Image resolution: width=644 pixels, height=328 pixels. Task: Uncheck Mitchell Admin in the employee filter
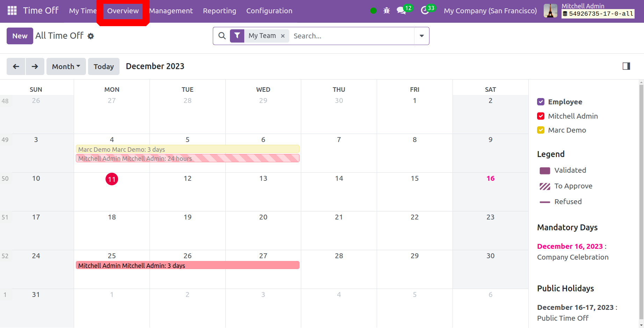pyautogui.click(x=541, y=116)
